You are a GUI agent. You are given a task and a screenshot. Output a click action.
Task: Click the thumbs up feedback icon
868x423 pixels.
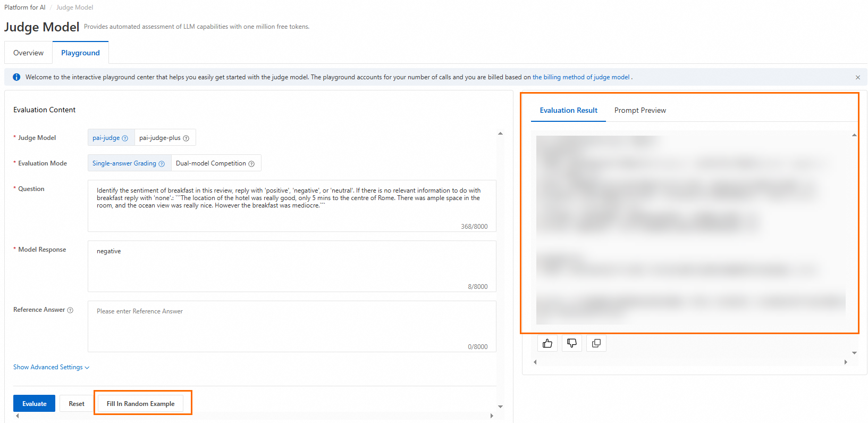[547, 343]
